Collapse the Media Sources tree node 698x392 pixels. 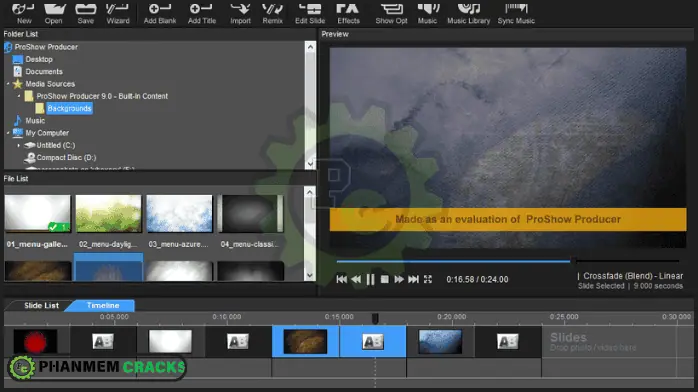[8, 84]
